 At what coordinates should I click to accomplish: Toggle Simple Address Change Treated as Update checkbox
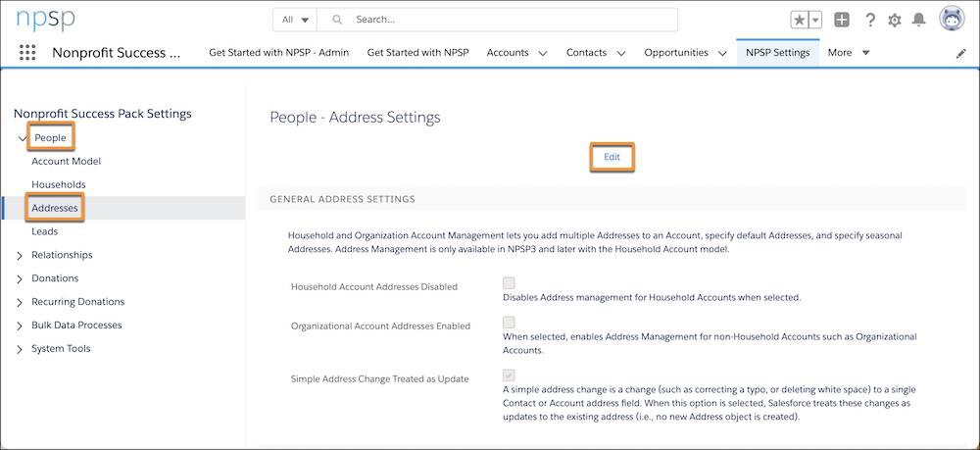point(509,375)
